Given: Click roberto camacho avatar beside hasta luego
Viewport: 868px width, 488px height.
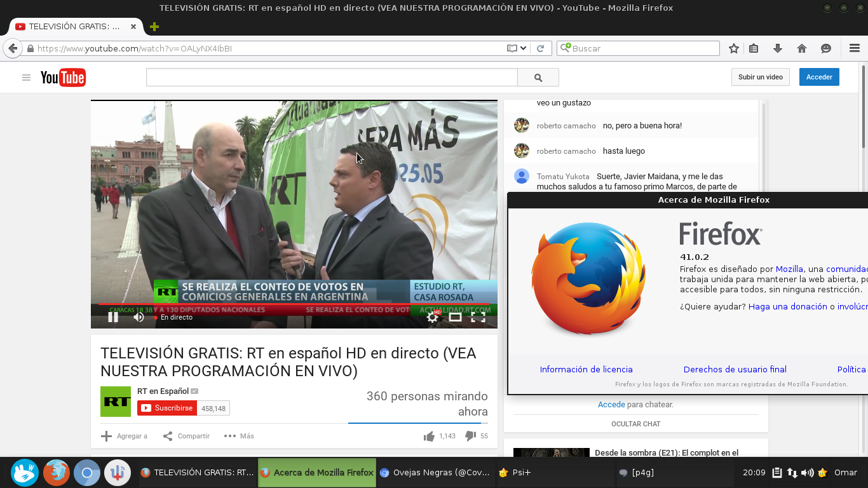Looking at the screenshot, I should (522, 151).
